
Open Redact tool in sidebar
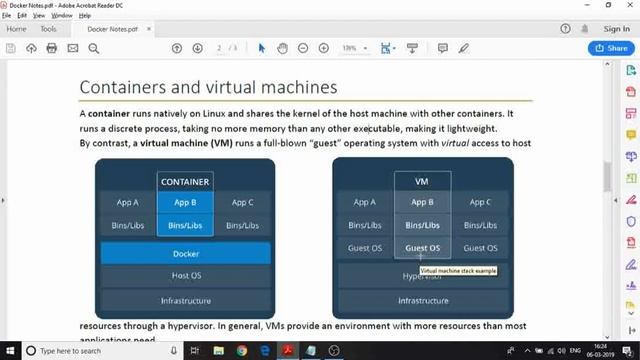click(631, 200)
